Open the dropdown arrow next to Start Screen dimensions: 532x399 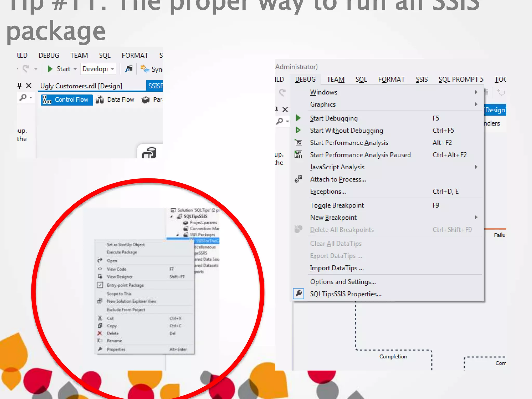[x=75, y=69]
